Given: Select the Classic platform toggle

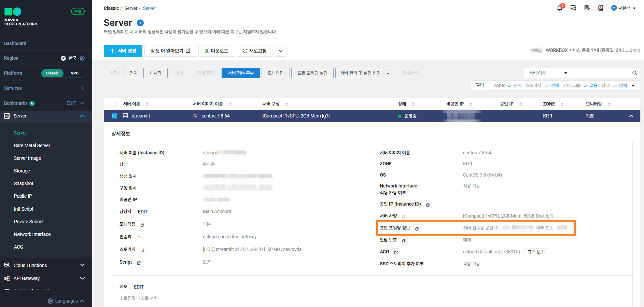Looking at the screenshot, I should pyautogui.click(x=52, y=73).
